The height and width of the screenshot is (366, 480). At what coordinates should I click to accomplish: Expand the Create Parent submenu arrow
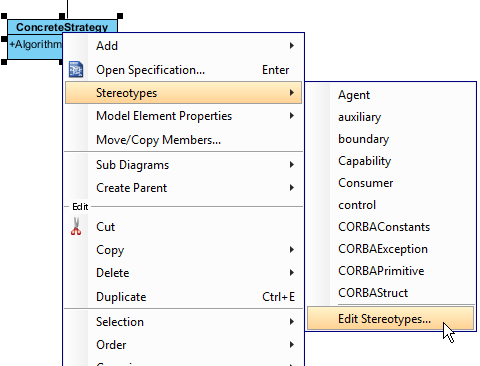click(292, 188)
